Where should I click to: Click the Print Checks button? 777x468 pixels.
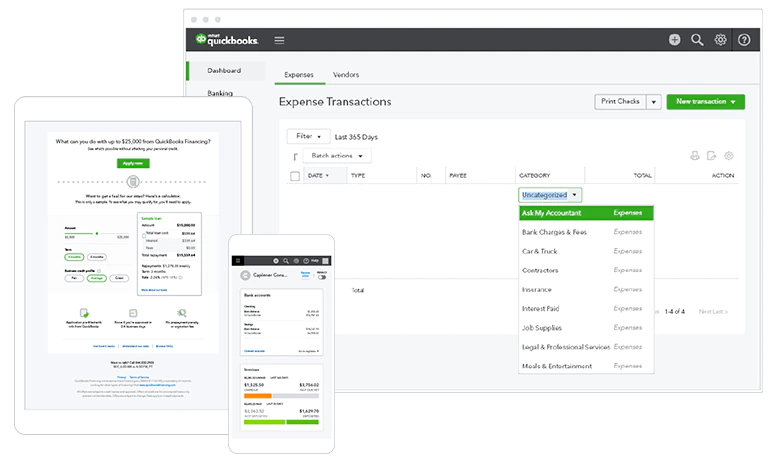pyautogui.click(x=620, y=102)
